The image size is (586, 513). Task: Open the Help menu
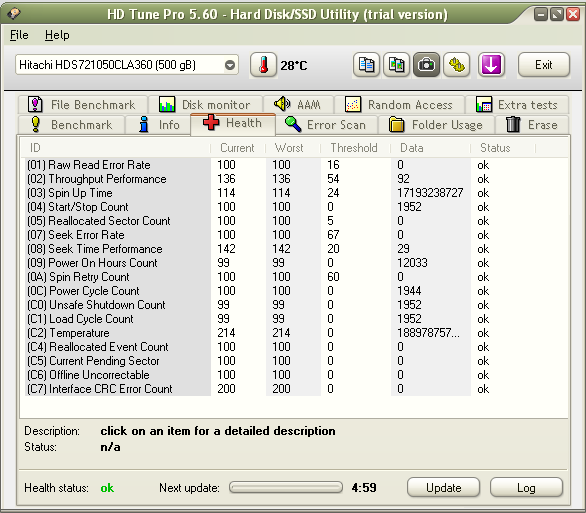click(x=57, y=35)
